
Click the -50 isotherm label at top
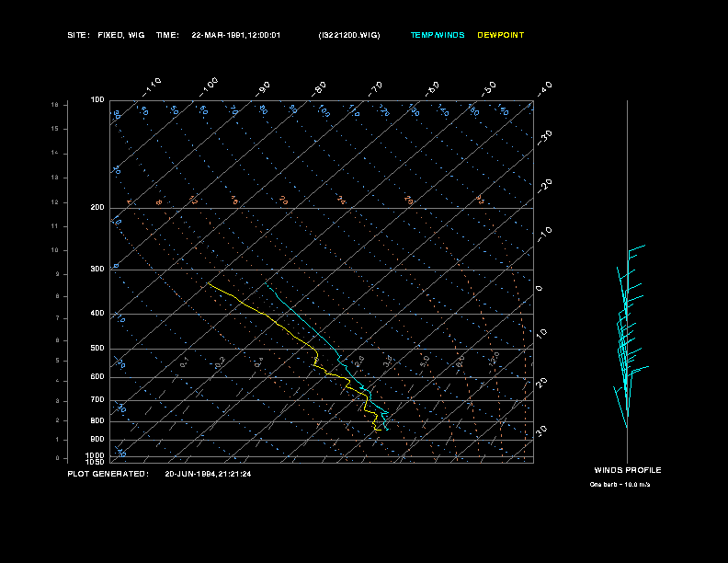488,88
